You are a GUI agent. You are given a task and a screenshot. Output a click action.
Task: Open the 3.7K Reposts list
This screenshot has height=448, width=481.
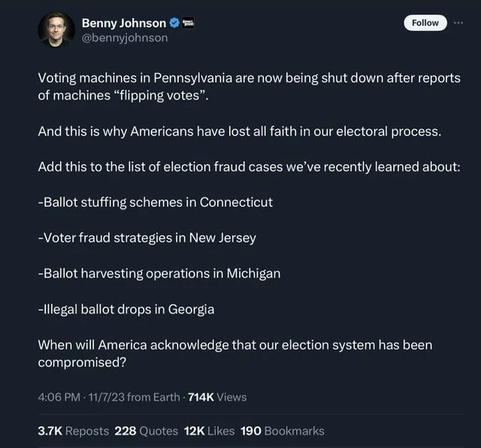click(73, 431)
